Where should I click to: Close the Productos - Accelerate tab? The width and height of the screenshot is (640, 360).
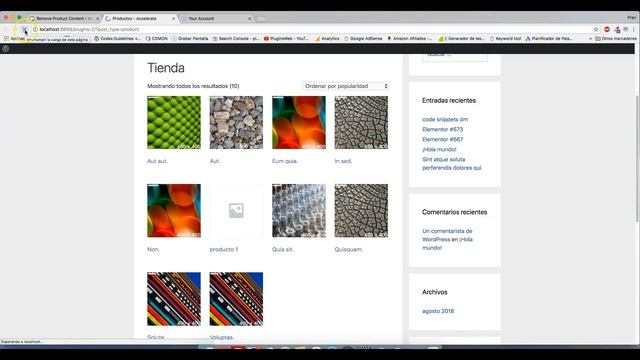174,18
